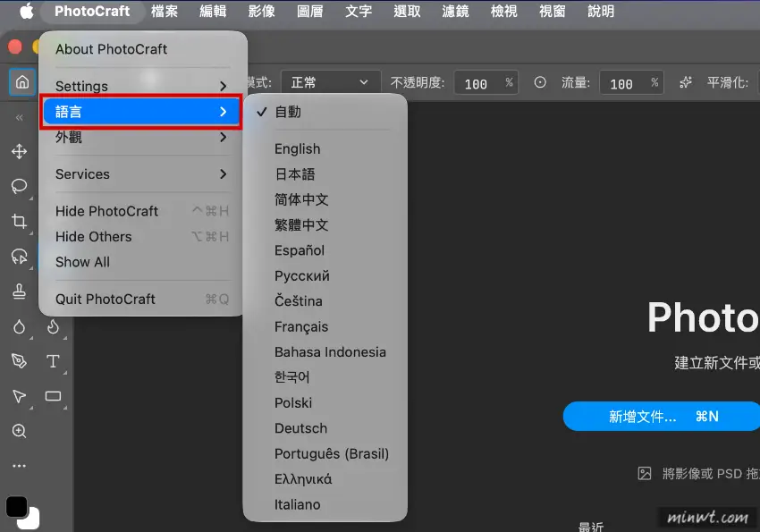Viewport: 760px width, 532px height.
Task: Select the Path selection arrow tool
Action: (x=20, y=396)
